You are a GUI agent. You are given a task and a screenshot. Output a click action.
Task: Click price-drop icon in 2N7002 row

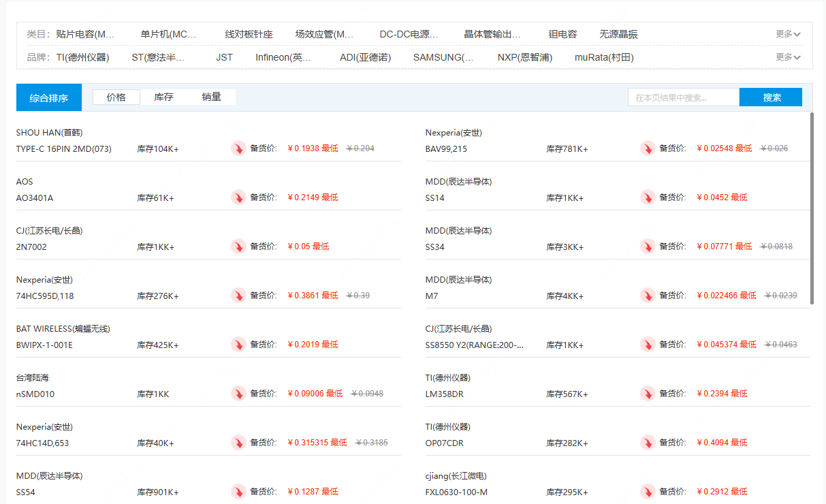238,247
